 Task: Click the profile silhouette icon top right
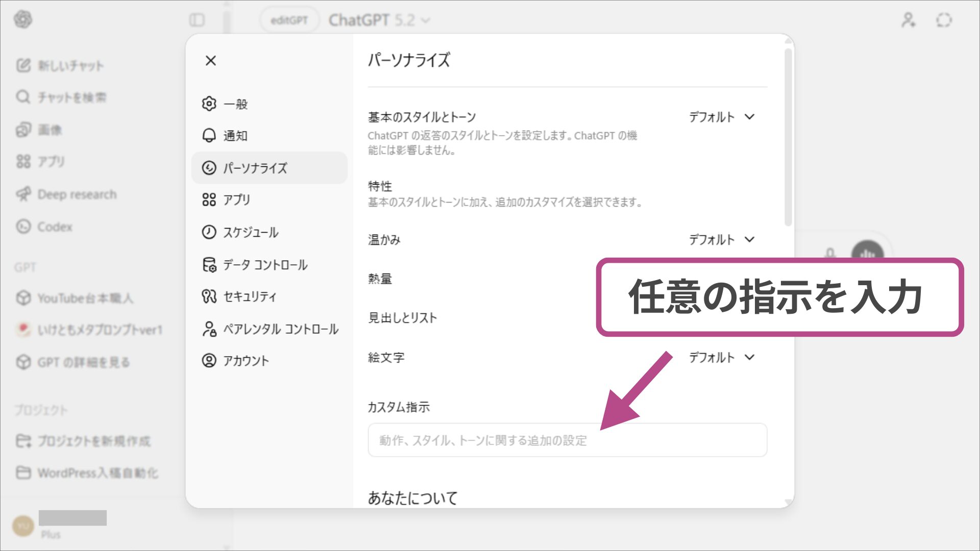908,20
